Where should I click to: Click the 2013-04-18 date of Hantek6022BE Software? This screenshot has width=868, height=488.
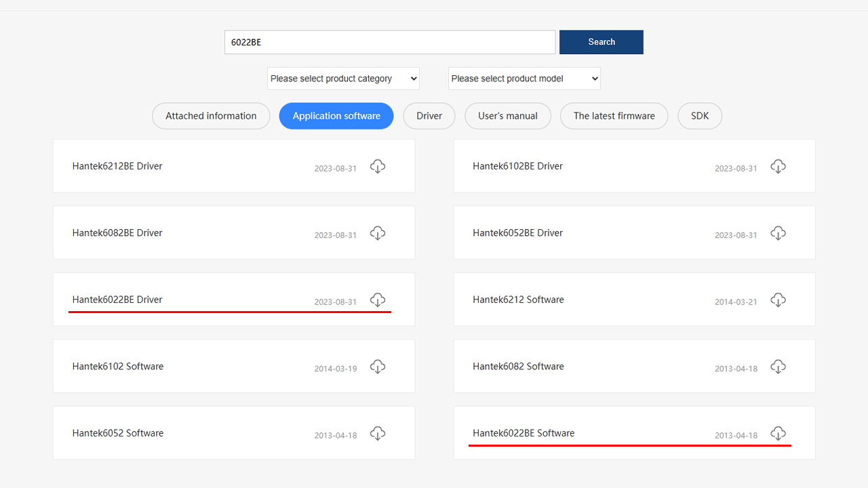[736, 436]
